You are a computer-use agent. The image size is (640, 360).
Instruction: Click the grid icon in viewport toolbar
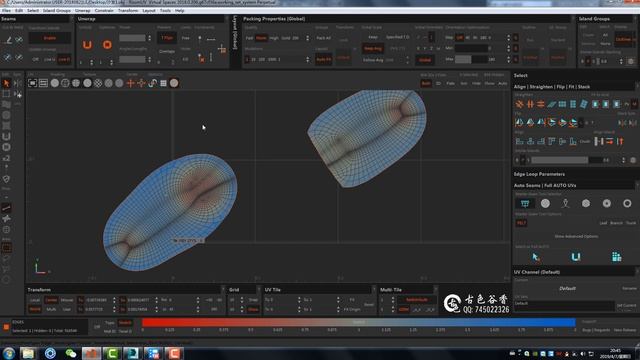[x=163, y=83]
